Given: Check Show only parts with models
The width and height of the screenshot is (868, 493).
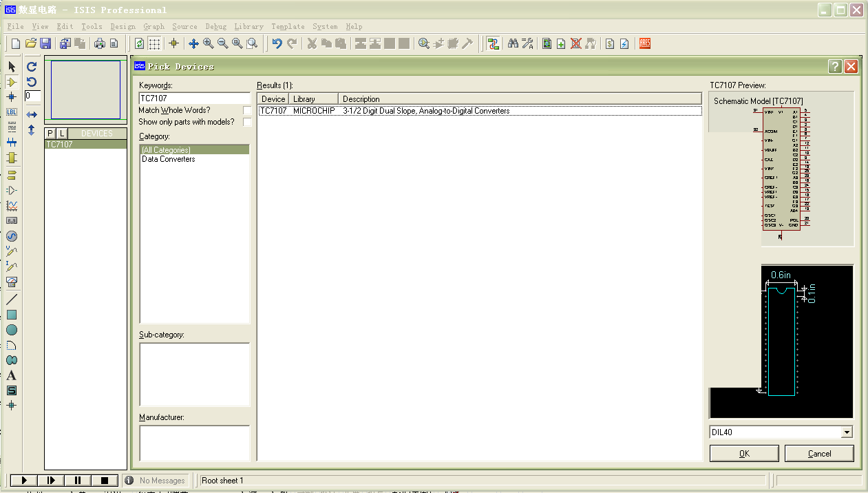Looking at the screenshot, I should [247, 122].
